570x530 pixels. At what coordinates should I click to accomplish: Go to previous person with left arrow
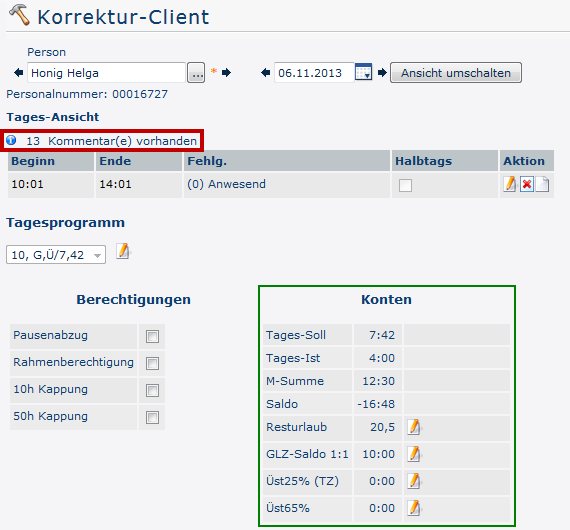19,73
